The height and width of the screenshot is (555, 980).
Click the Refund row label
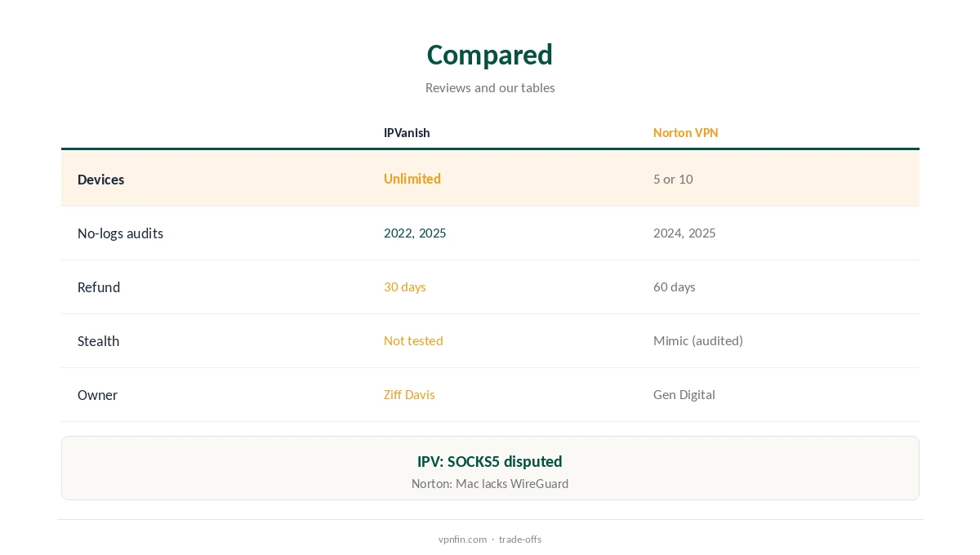[99, 287]
